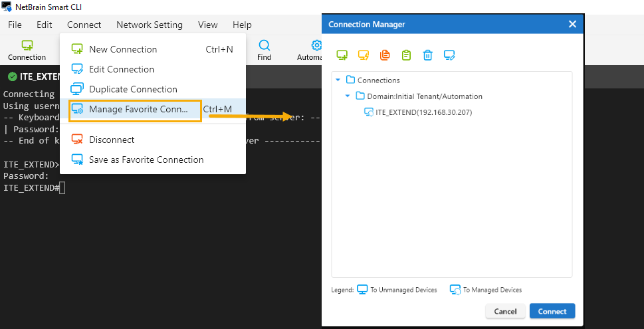Click the blue trash delete icon in Connection Manager

427,55
